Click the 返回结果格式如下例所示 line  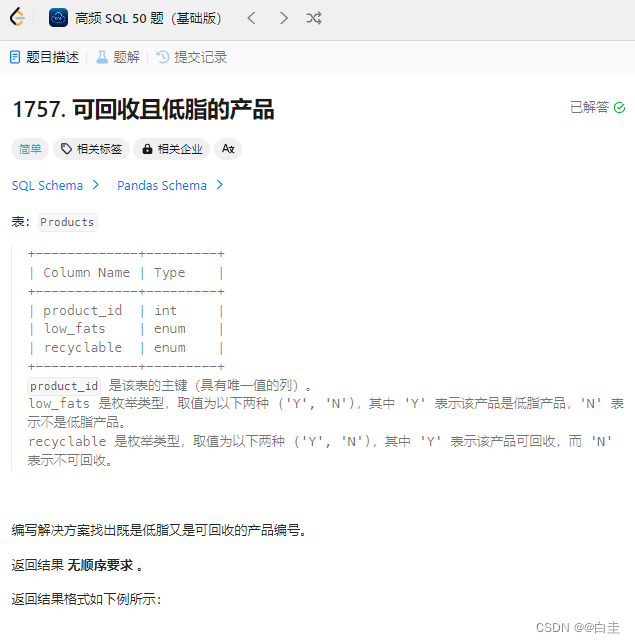tap(87, 600)
